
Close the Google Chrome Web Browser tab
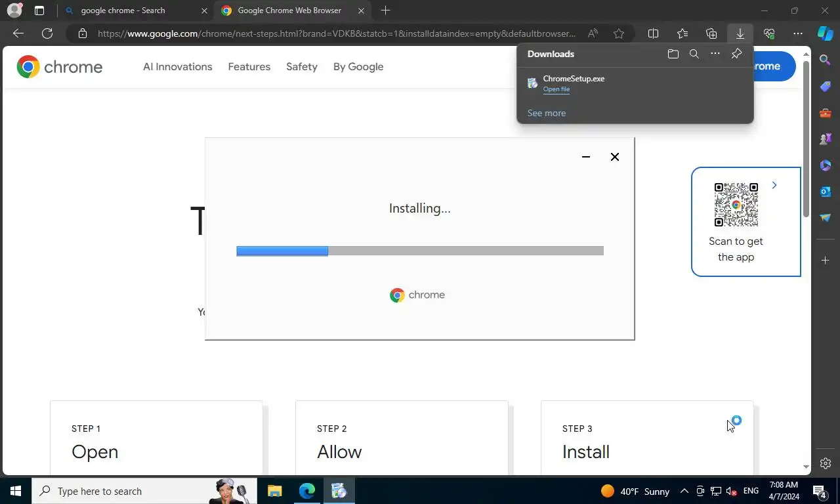coord(361,10)
